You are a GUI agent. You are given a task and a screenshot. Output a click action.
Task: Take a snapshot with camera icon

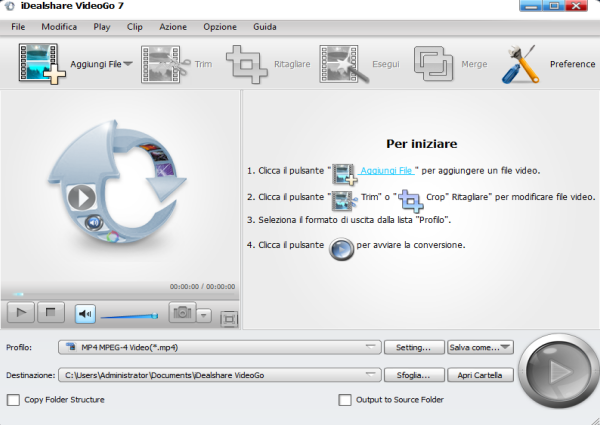point(182,312)
